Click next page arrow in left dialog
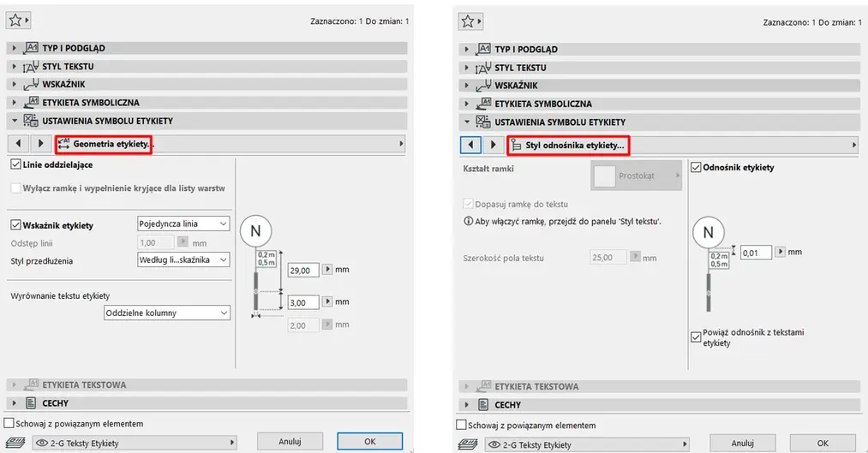The image size is (868, 453). 40,144
